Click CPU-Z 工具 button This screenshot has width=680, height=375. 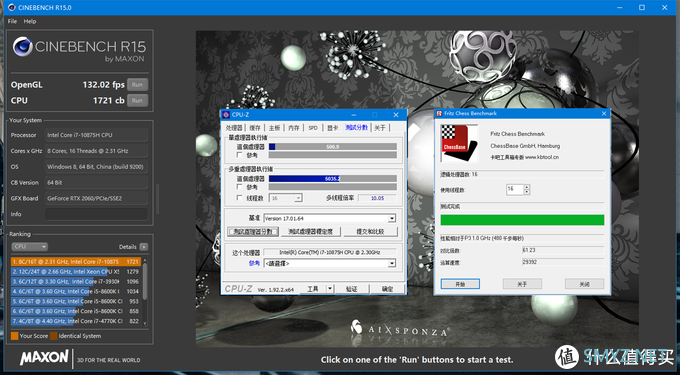[x=313, y=289]
